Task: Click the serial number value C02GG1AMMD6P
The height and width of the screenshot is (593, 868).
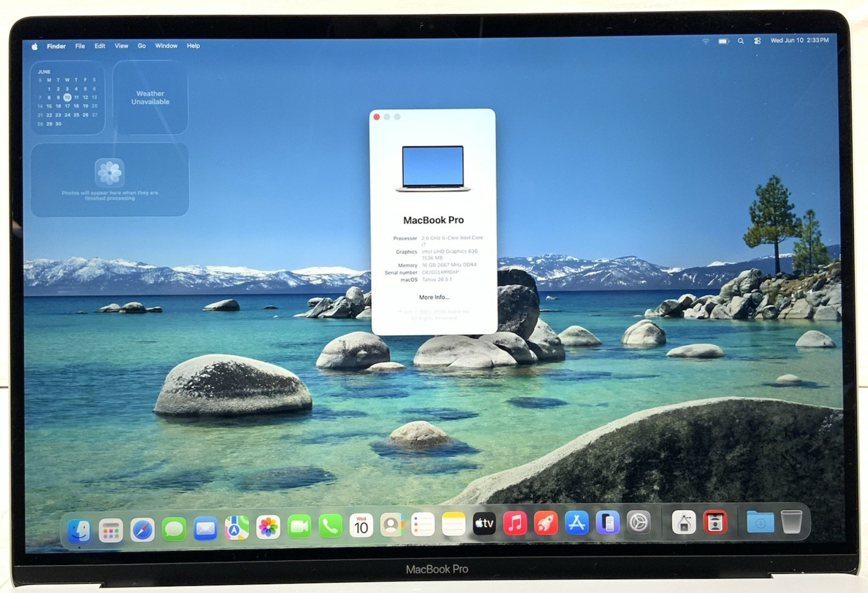Action: [440, 272]
